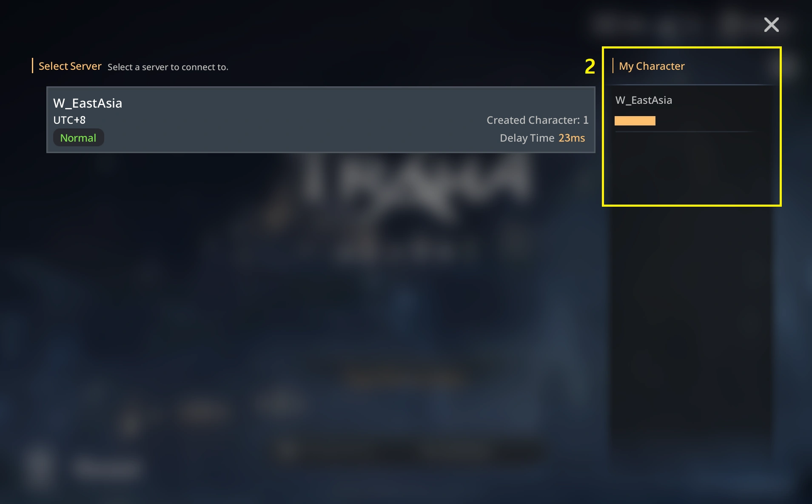The image size is (812, 504).
Task: Click the yellow number 2 annotation
Action: pos(590,66)
